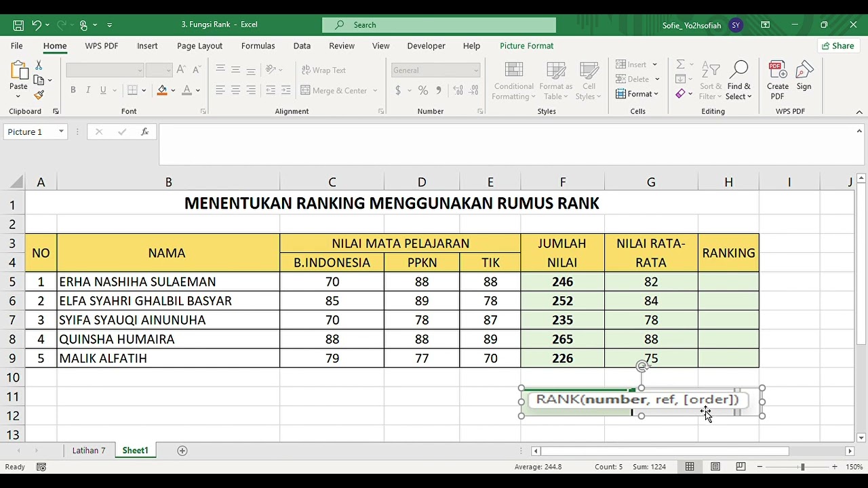Click the Insert Function fx icon
The height and width of the screenshot is (488, 868).
click(x=144, y=132)
